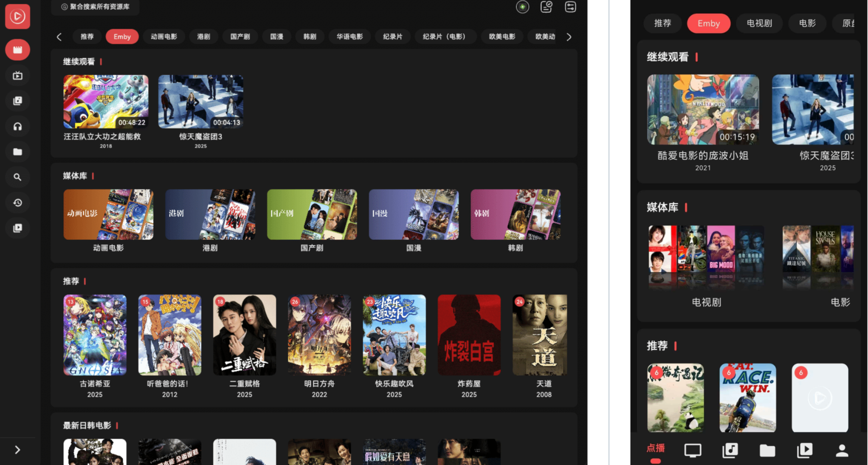868x465 pixels.
Task: Switch to the 港剧 category tab
Action: click(203, 37)
